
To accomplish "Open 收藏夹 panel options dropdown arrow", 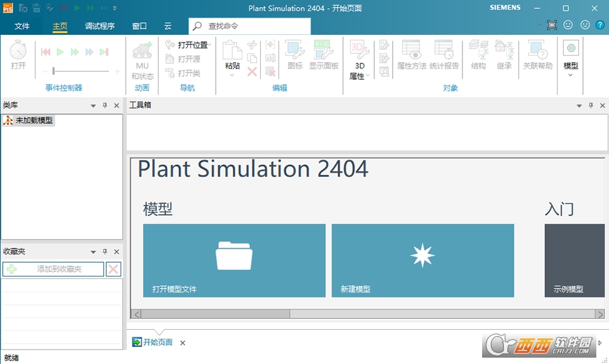I will [x=93, y=252].
